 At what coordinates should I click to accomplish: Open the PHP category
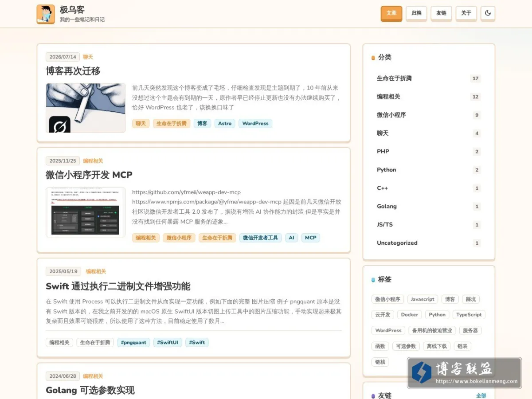click(428, 152)
